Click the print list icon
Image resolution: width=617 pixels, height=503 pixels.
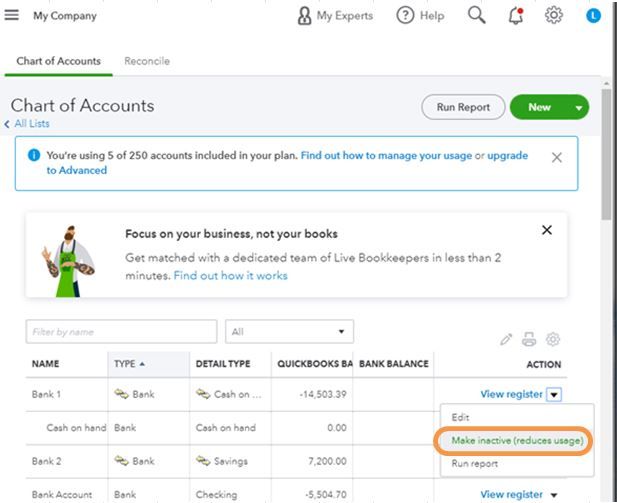pyautogui.click(x=529, y=339)
